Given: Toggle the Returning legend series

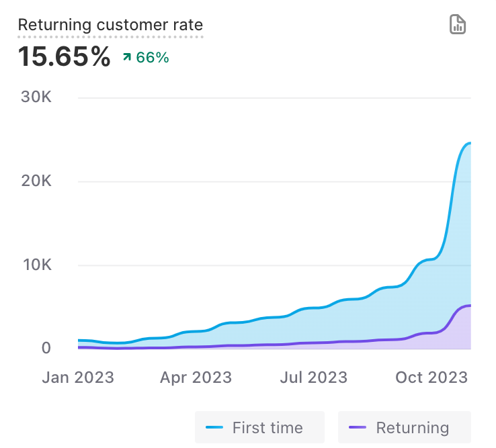Looking at the screenshot, I should 404,427.
